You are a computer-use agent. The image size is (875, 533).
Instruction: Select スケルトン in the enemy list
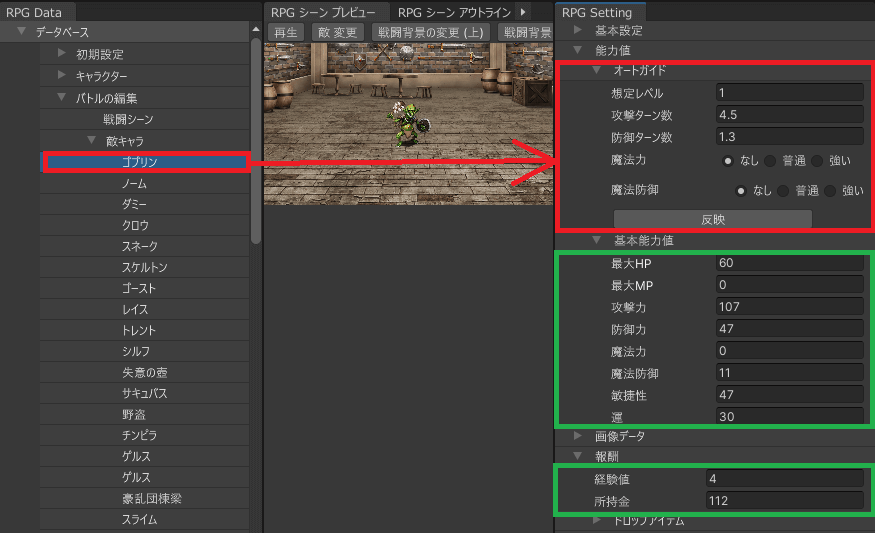pos(145,268)
